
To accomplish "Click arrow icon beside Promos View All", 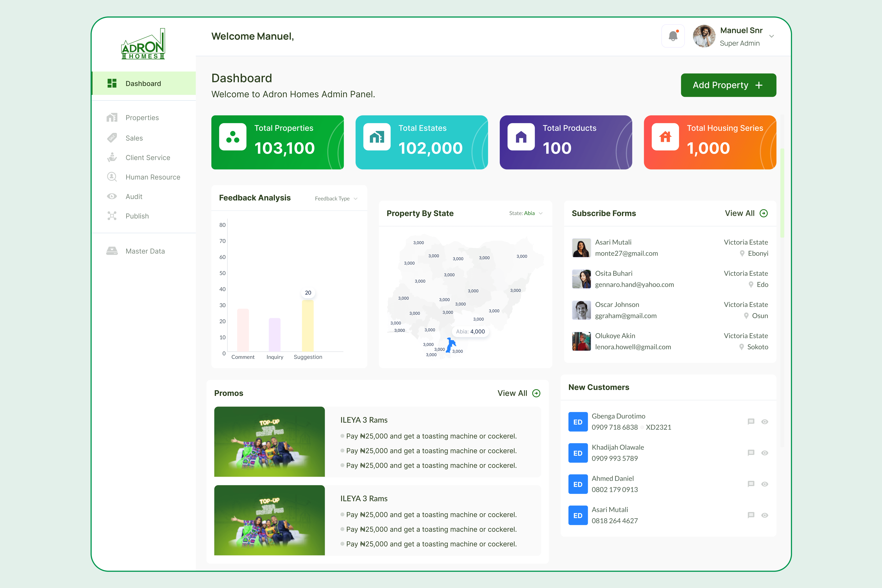I will pos(536,393).
